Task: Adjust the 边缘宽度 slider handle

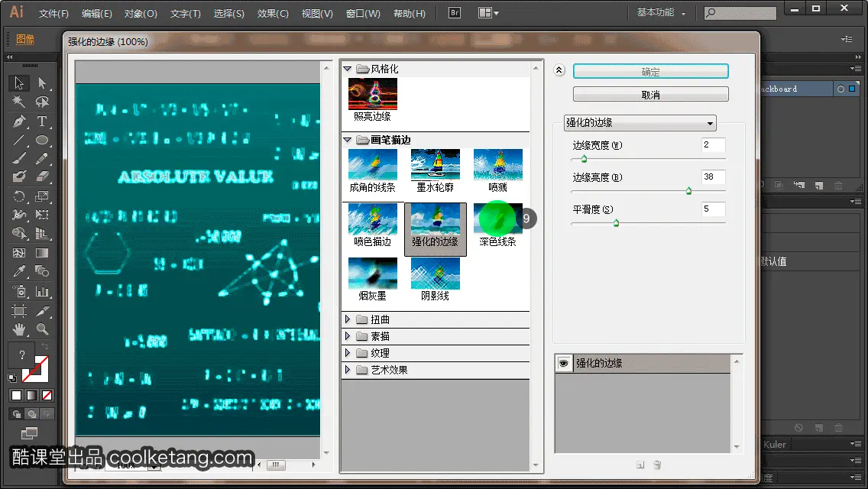Action: click(584, 159)
